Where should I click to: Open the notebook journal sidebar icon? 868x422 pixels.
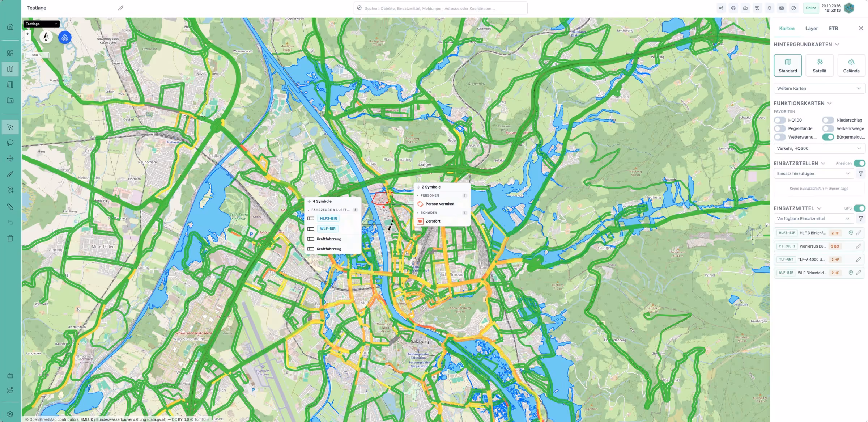coord(10,85)
